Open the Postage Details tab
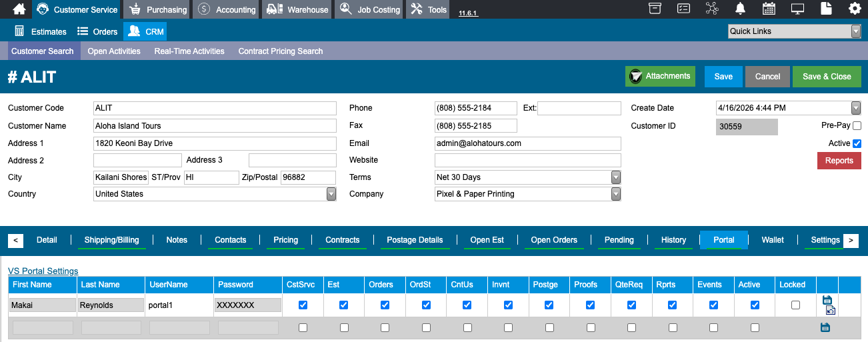 click(415, 240)
